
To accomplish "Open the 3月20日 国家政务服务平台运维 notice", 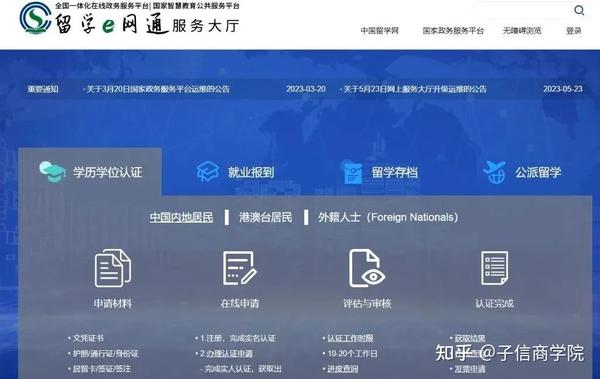I will pyautogui.click(x=158, y=89).
